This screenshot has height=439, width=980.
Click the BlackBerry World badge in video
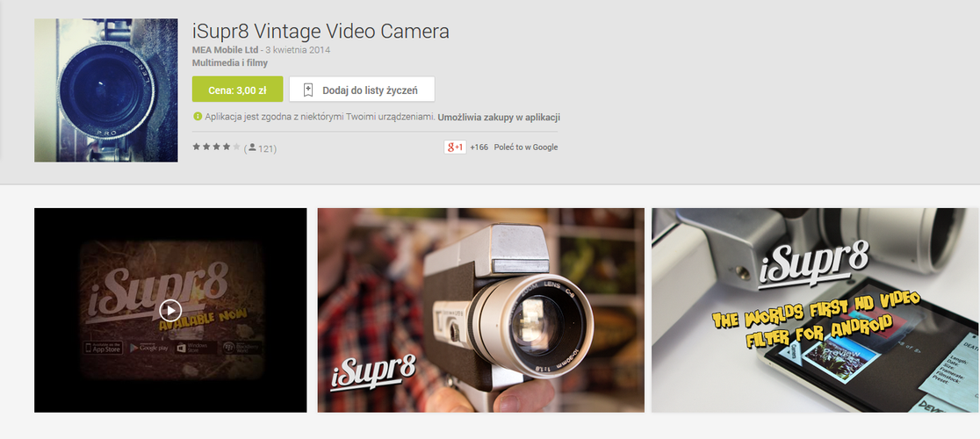pyautogui.click(x=241, y=347)
